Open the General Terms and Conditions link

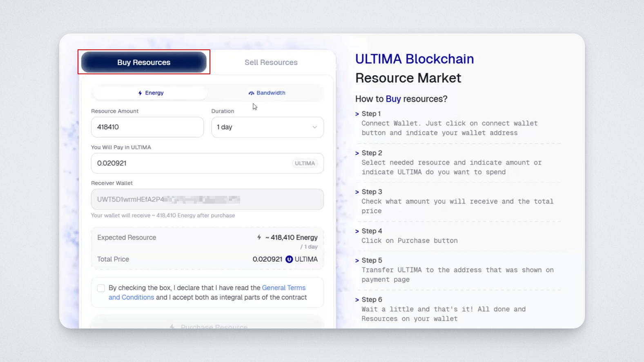(283, 288)
